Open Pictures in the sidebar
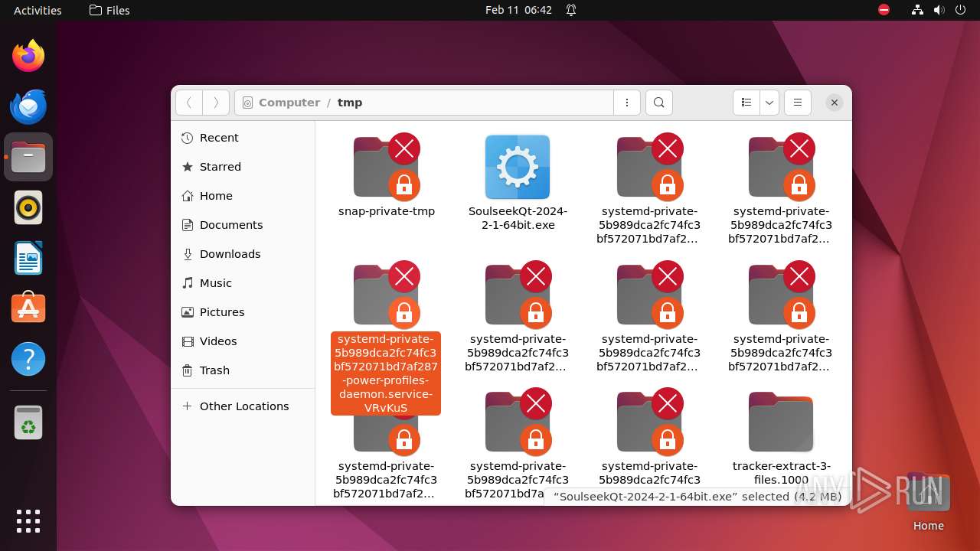Viewport: 980px width, 551px height. (x=243, y=312)
